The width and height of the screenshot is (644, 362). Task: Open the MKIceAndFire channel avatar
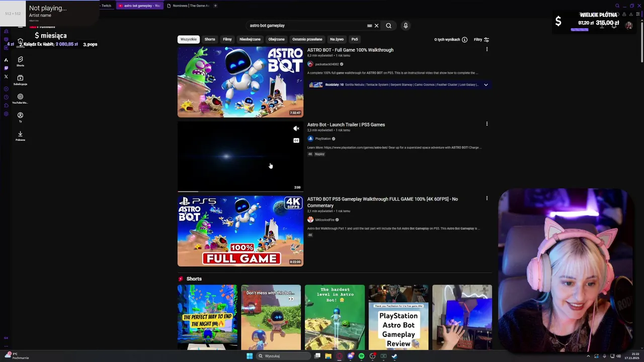[310, 220]
